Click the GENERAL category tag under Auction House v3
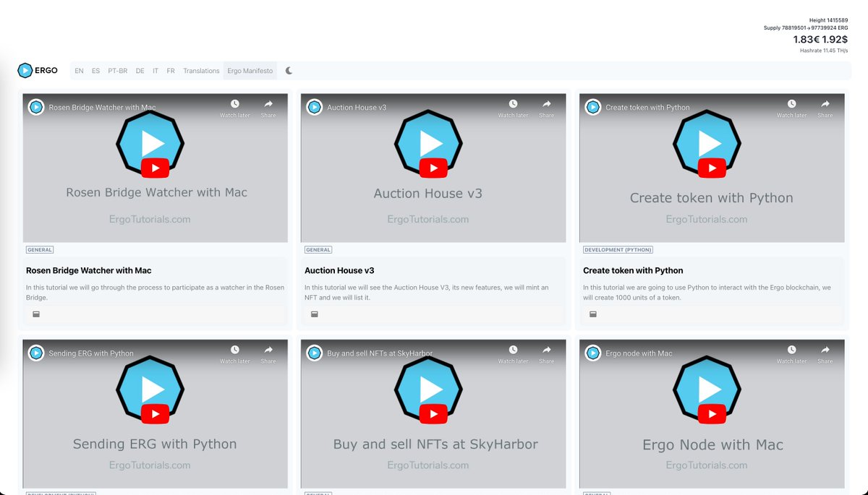Viewport: 868px width, 495px height. tap(318, 249)
